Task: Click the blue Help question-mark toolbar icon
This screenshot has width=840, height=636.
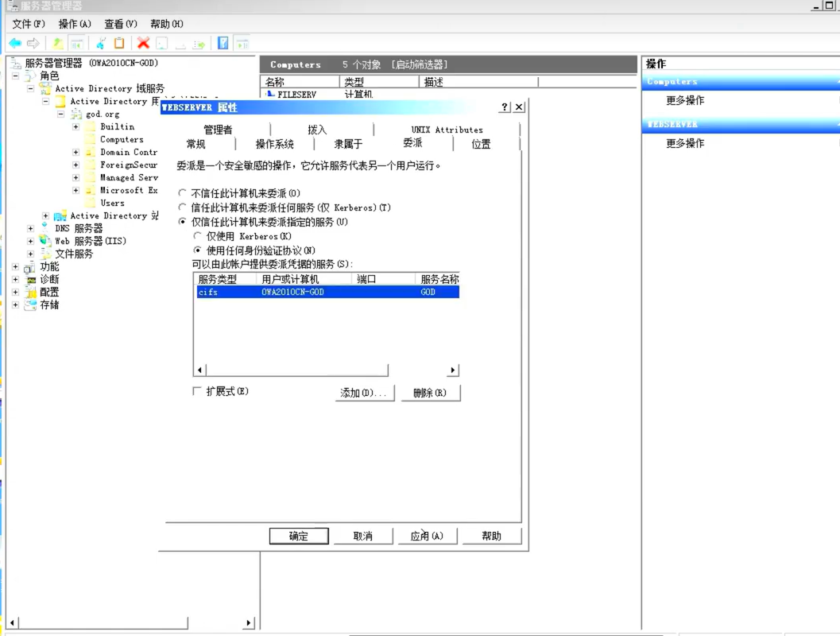Action: (223, 43)
